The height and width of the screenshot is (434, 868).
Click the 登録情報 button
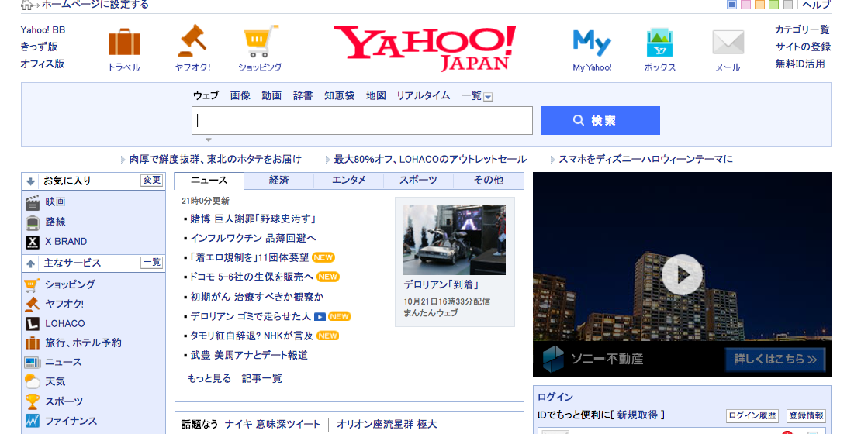pyautogui.click(x=807, y=415)
